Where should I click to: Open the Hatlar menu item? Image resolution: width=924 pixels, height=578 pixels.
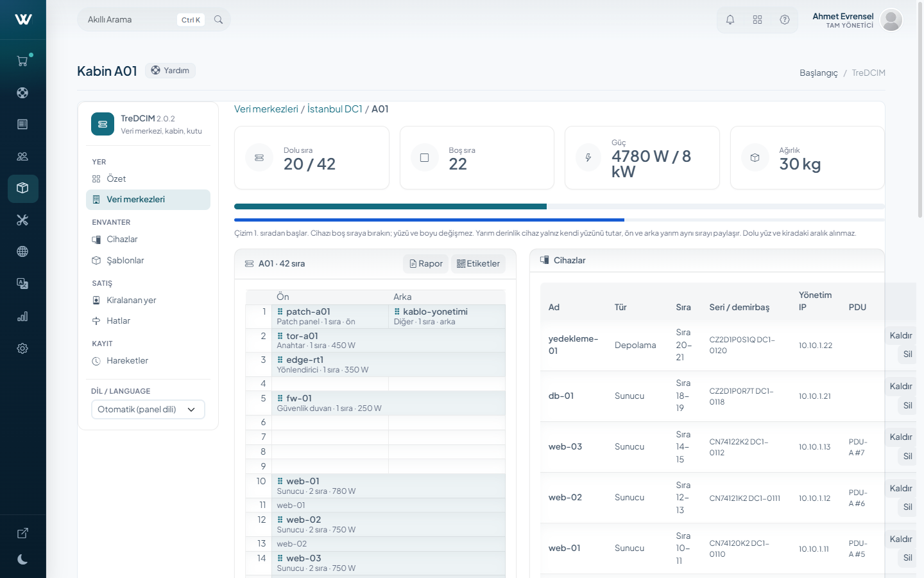point(148,320)
